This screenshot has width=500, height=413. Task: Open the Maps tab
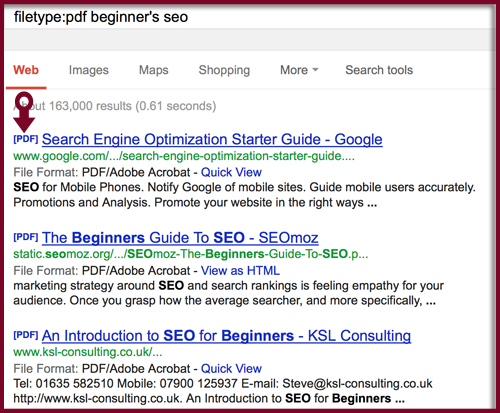point(154,70)
